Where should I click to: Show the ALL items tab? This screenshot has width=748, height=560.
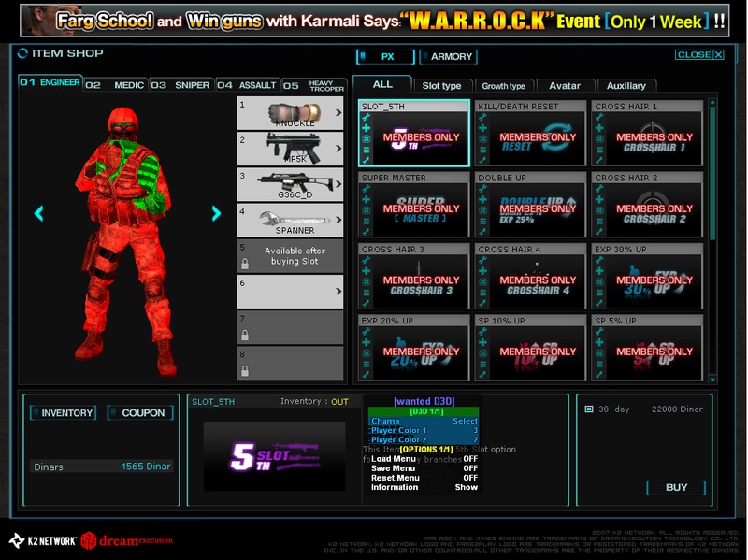pos(382,84)
